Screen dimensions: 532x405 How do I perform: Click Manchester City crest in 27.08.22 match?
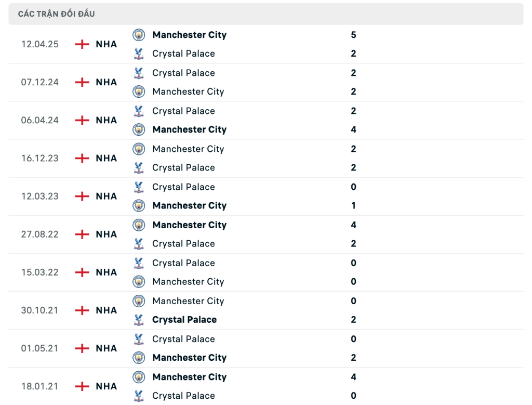point(138,225)
